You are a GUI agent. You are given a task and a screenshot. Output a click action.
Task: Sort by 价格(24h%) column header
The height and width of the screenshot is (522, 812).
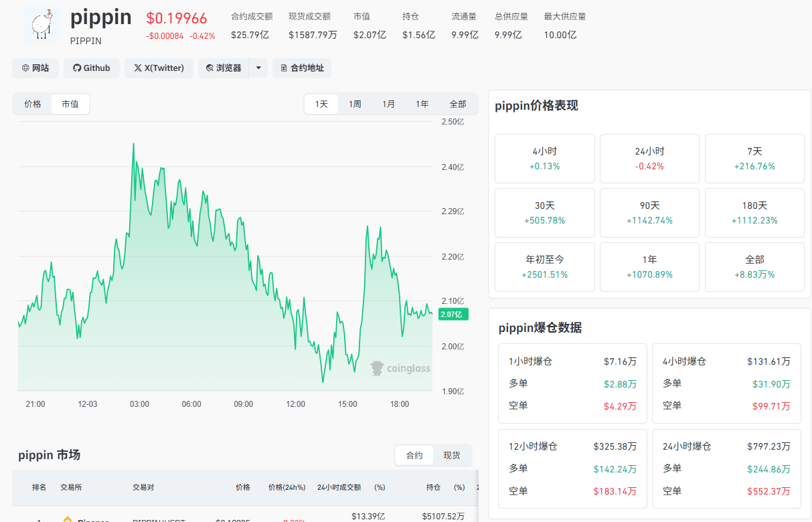click(287, 487)
